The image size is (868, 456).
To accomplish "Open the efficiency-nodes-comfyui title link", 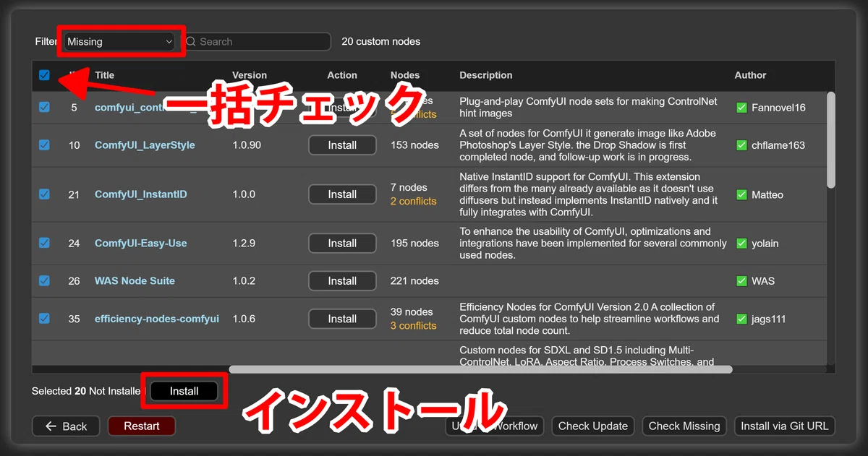I will [157, 319].
